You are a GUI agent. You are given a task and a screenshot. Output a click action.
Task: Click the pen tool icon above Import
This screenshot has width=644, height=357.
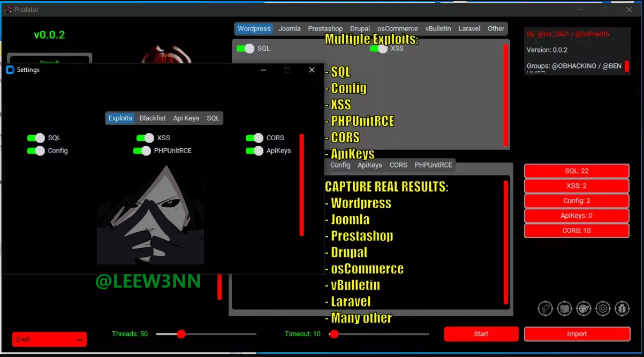tap(545, 308)
